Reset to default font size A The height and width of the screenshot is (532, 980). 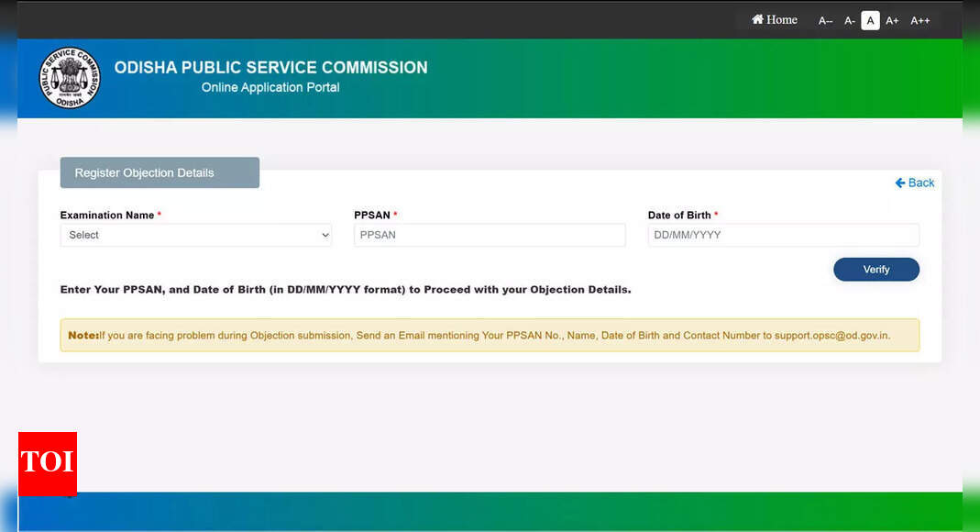(870, 20)
